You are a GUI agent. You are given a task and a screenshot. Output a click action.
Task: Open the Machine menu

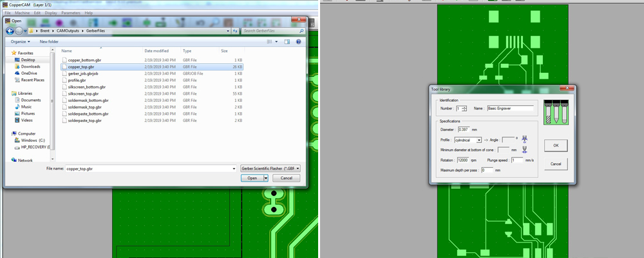[22, 13]
